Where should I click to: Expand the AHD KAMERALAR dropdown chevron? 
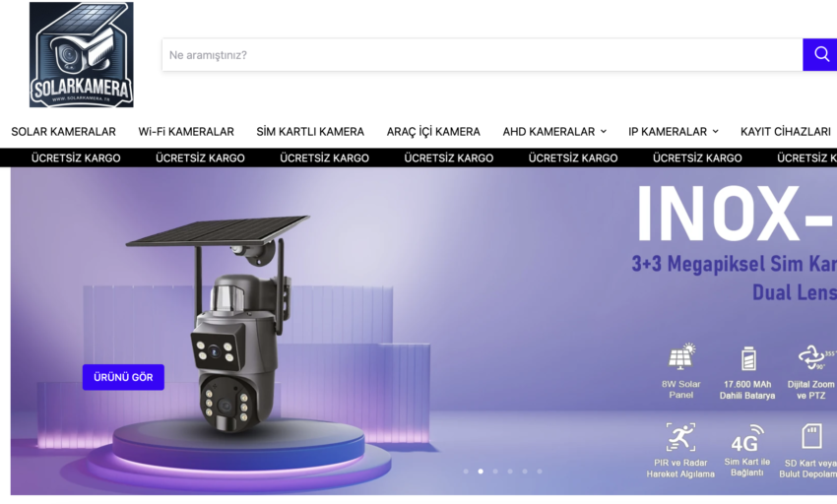pos(604,131)
